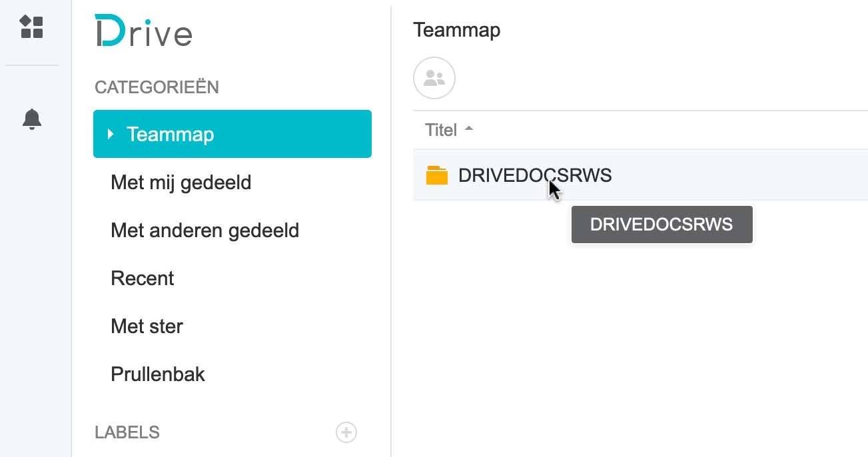Screen dimensions: 868x457
Task: Go to Met ster items
Action: [147, 326]
